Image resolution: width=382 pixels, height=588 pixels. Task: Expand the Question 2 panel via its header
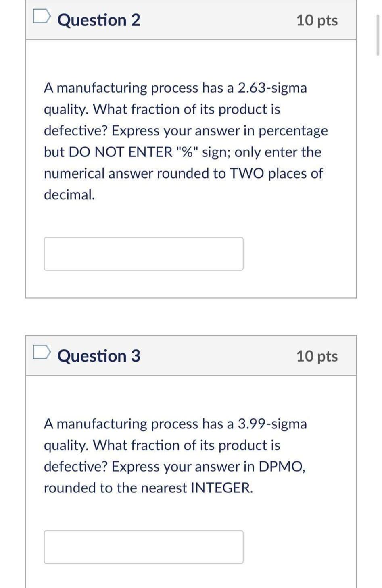click(191, 20)
